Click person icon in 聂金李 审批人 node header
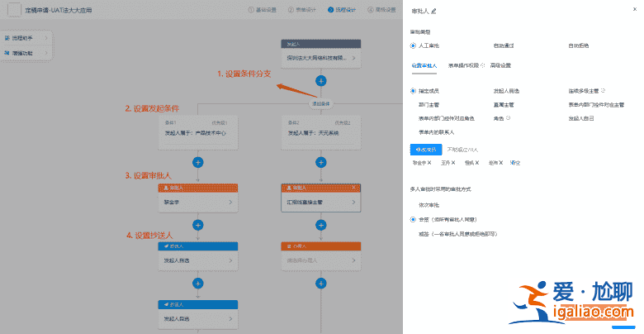The image size is (644, 334). [166, 188]
